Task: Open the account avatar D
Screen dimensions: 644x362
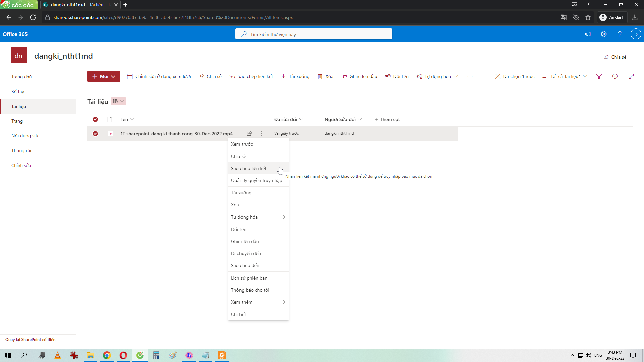Action: pos(636,34)
